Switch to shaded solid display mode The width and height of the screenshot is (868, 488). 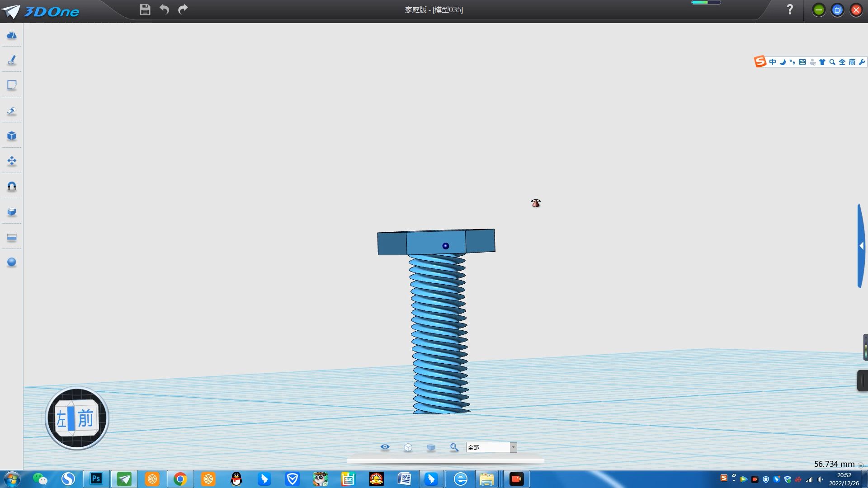(x=431, y=447)
